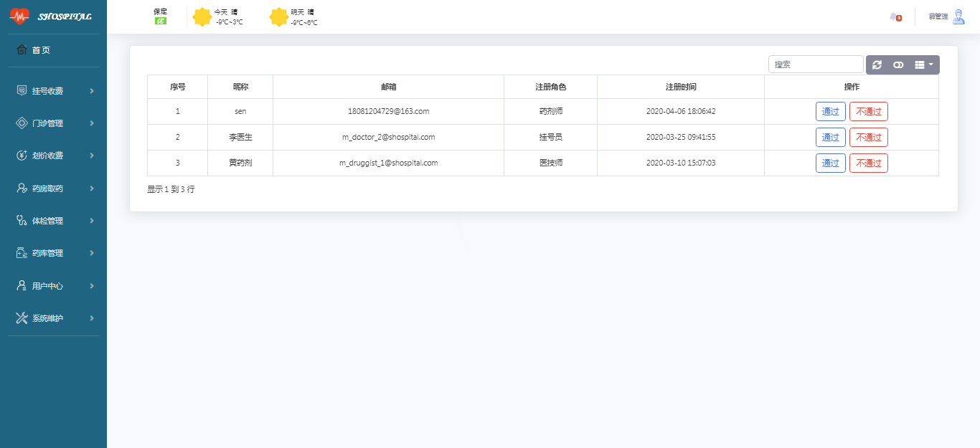Refresh the registration table

[x=877, y=65]
